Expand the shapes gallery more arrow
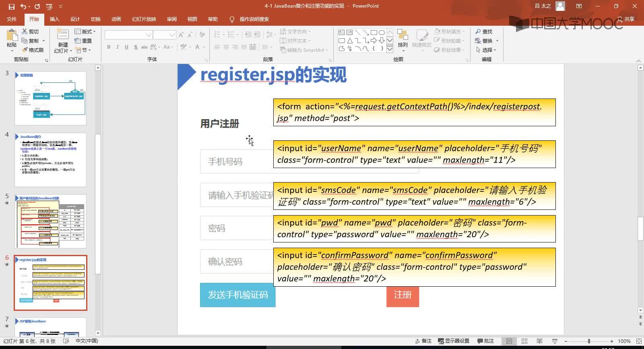The width and height of the screenshot is (644, 349). pos(390,49)
